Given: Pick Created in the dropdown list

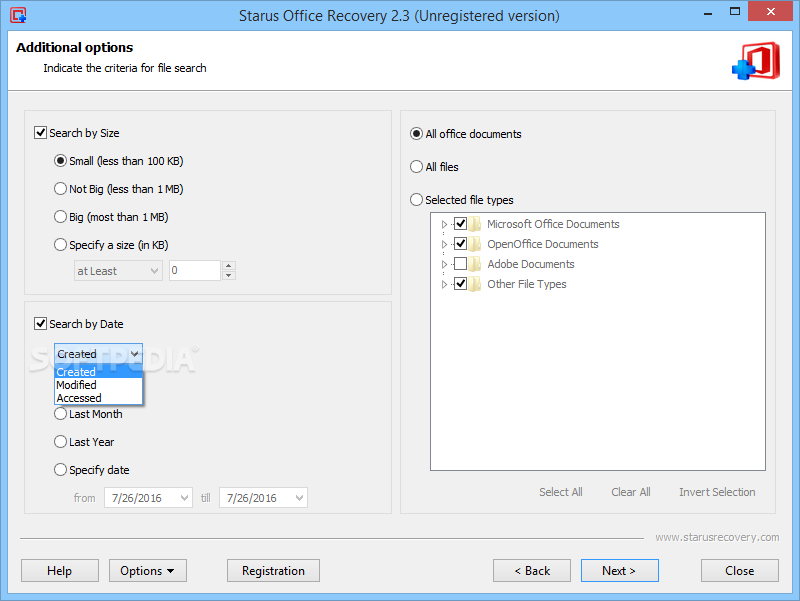Looking at the screenshot, I should click(98, 372).
